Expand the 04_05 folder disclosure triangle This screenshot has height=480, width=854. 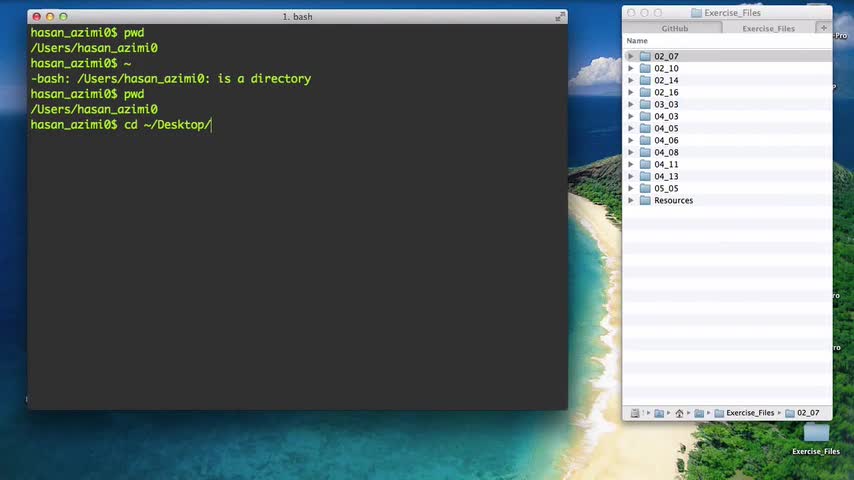(x=631, y=128)
